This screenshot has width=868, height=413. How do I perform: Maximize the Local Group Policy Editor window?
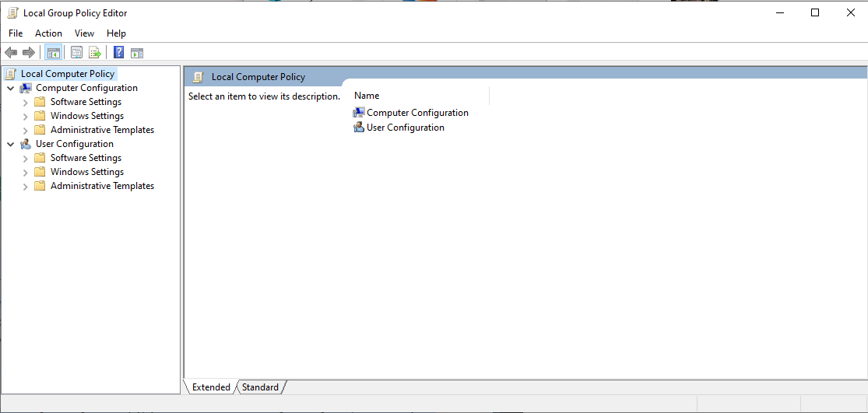[815, 12]
